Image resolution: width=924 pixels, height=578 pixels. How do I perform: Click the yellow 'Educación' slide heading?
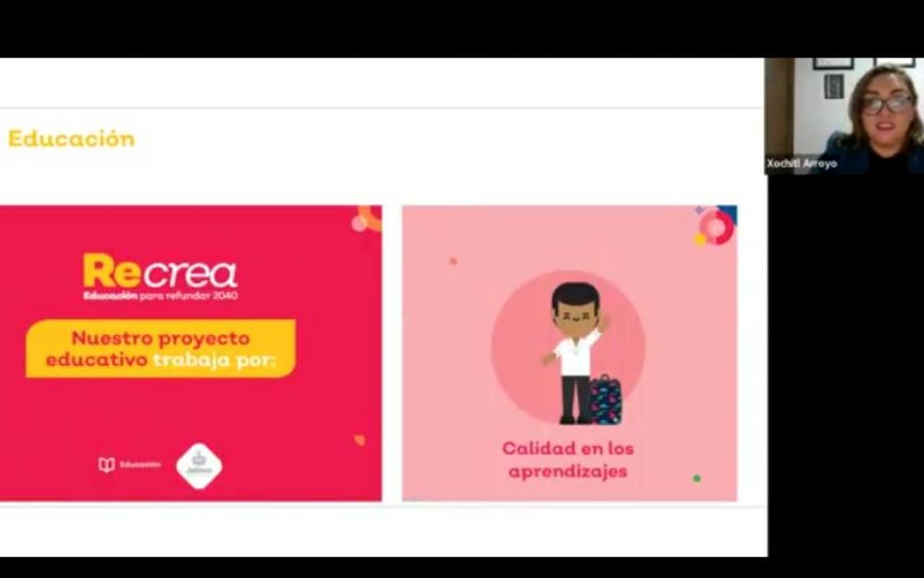[71, 139]
